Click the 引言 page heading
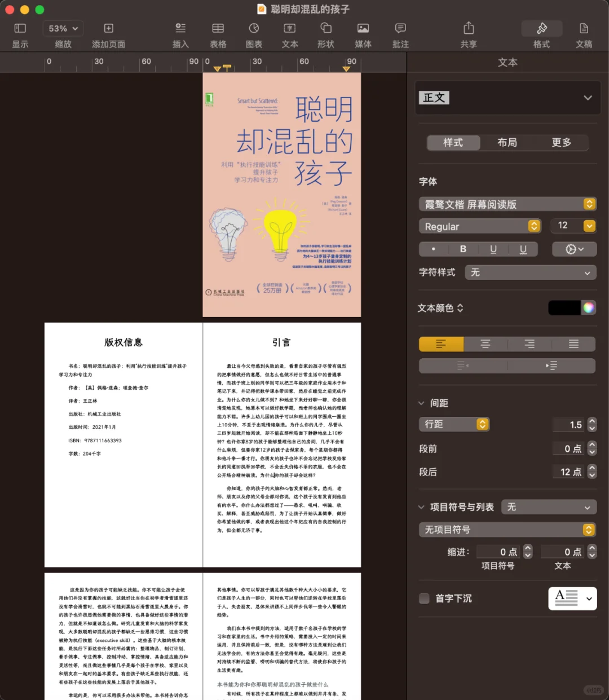This screenshot has width=609, height=700. (x=281, y=342)
